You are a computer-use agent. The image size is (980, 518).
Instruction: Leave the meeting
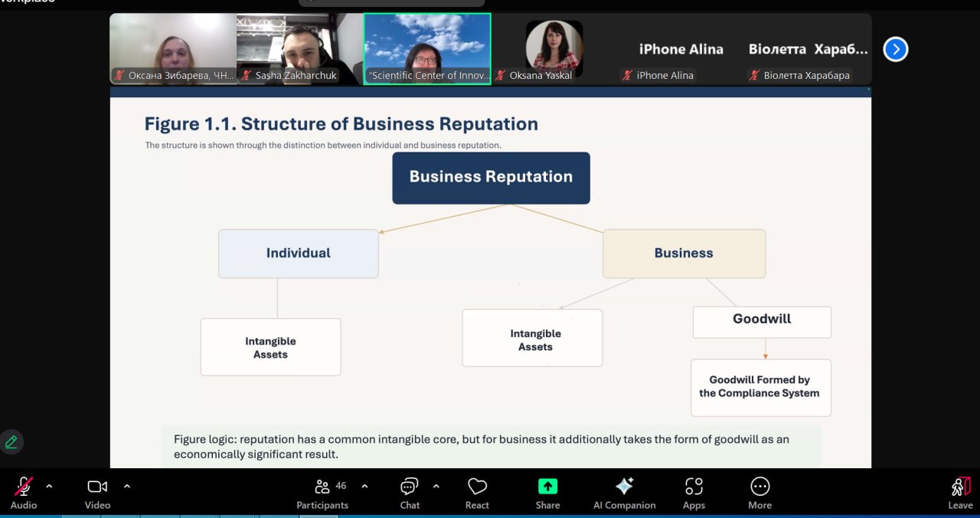pyautogui.click(x=960, y=492)
